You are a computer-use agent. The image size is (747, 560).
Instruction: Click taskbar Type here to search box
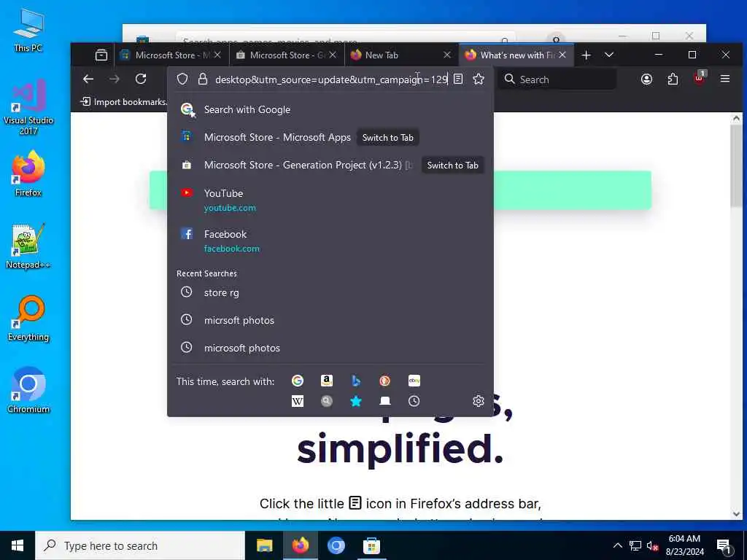pyautogui.click(x=140, y=545)
